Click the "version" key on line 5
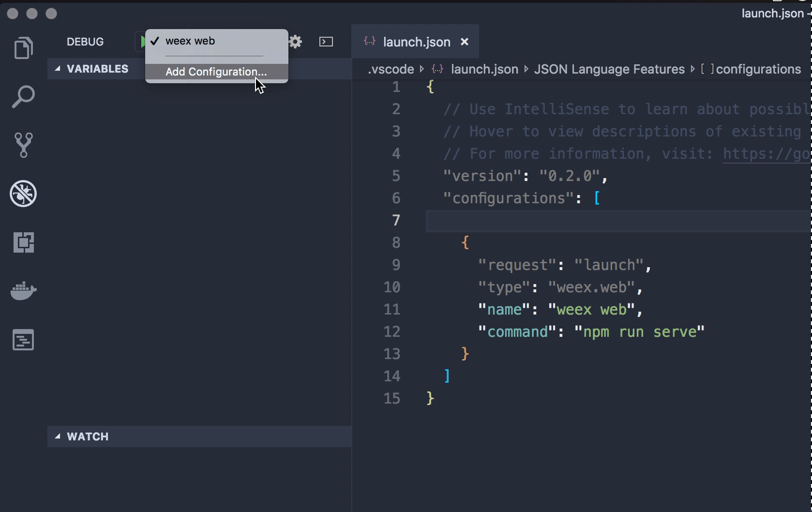 482,176
